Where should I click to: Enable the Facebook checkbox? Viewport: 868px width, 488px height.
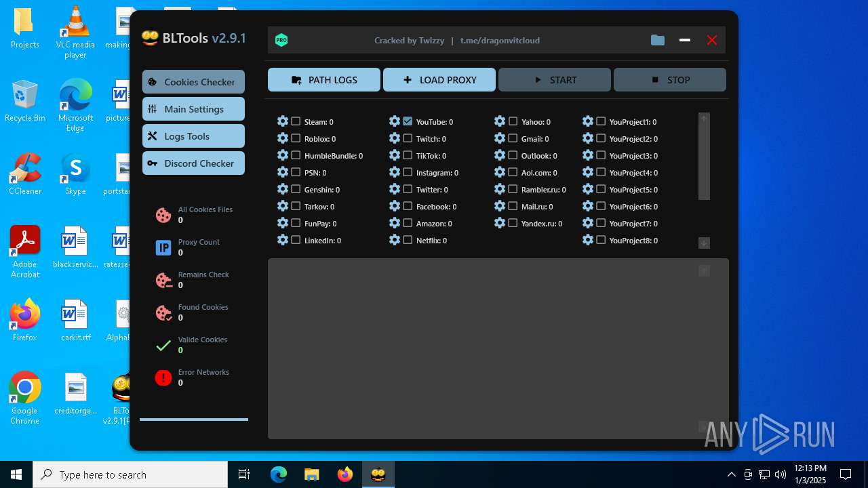pyautogui.click(x=408, y=206)
